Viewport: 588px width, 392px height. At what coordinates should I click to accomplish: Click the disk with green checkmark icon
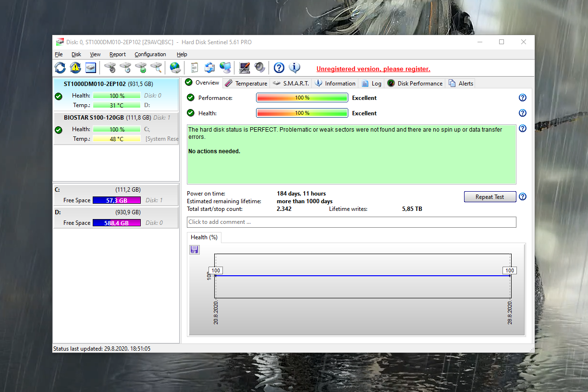(x=141, y=68)
